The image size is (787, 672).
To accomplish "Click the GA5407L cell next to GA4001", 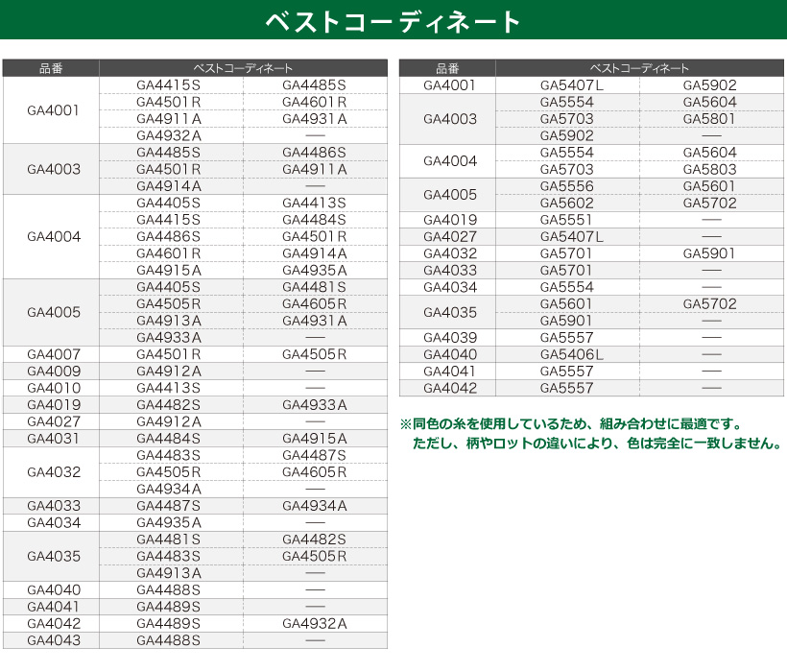I will tap(572, 85).
